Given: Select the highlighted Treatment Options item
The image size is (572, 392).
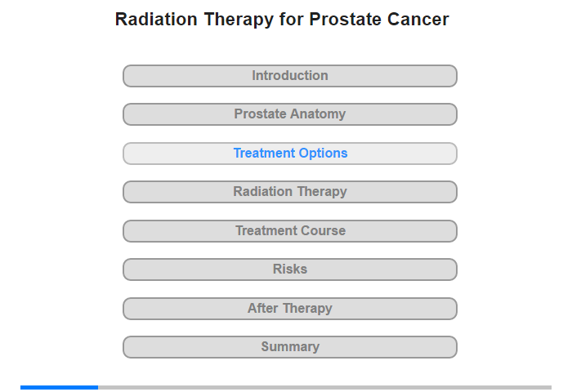Looking at the screenshot, I should pos(290,154).
